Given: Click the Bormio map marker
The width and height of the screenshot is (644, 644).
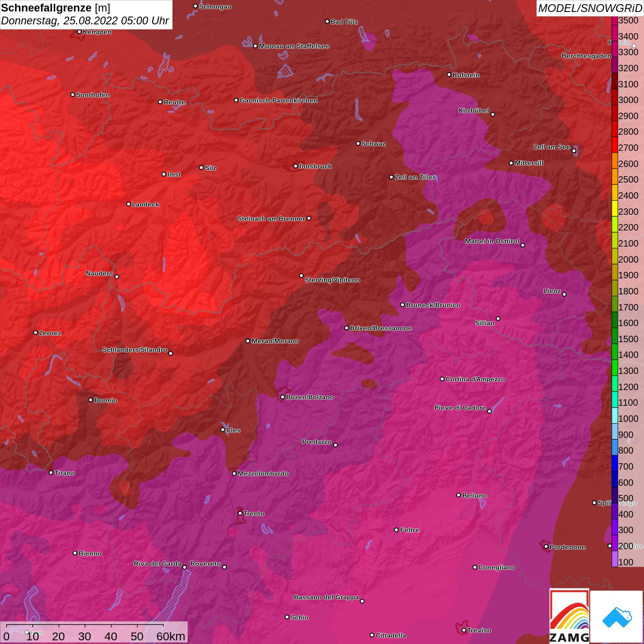Looking at the screenshot, I should click(91, 400).
